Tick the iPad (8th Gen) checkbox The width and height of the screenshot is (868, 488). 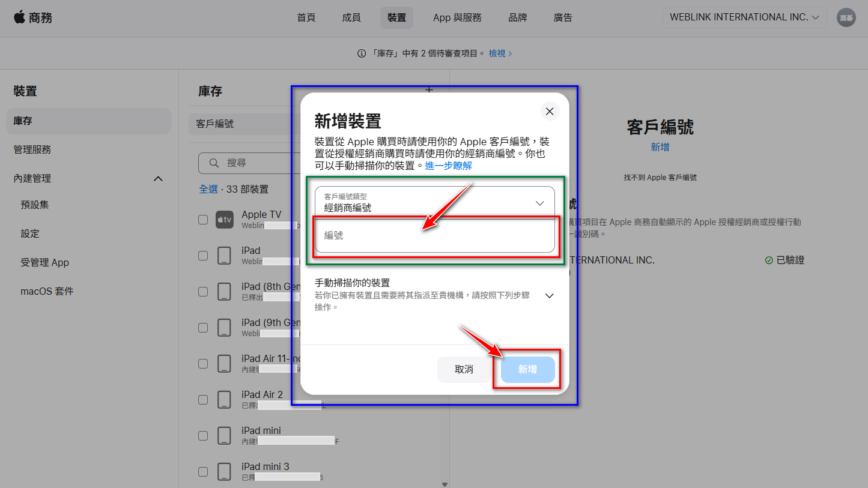pyautogui.click(x=203, y=292)
